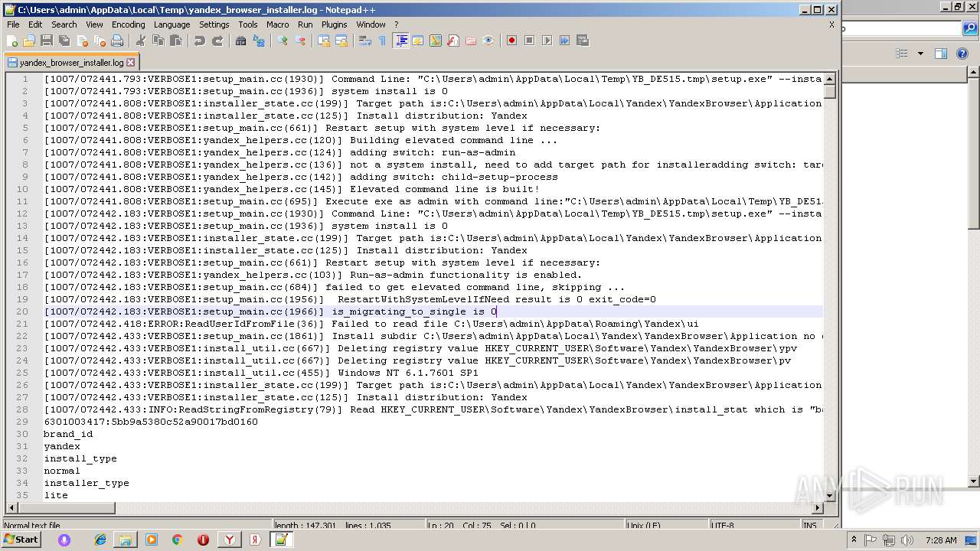Toggle the preview pane in background window

941,54
